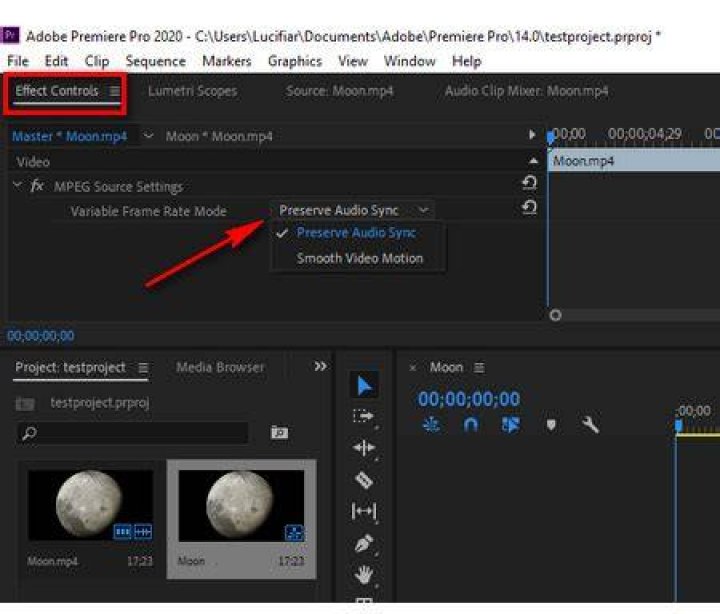Choose Preserve Audio Sync in dropdown list
This screenshot has width=720, height=614.
click(356, 233)
